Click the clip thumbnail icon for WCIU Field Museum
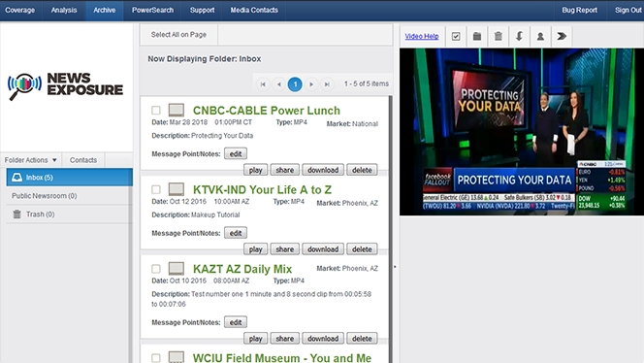 click(177, 357)
